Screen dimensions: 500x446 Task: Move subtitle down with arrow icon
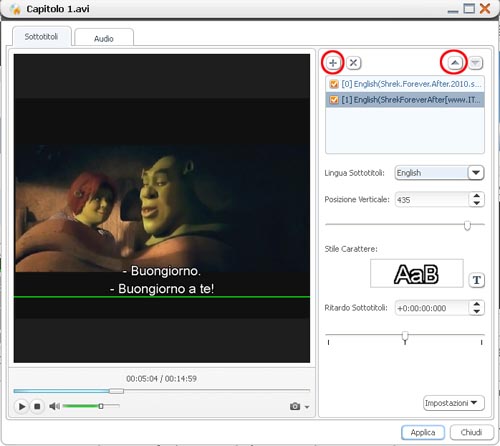pyautogui.click(x=476, y=63)
